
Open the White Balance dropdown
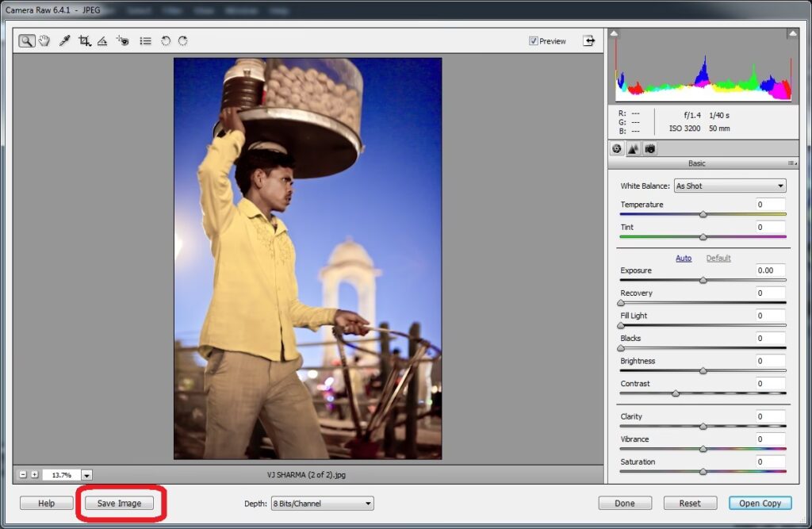tap(730, 186)
